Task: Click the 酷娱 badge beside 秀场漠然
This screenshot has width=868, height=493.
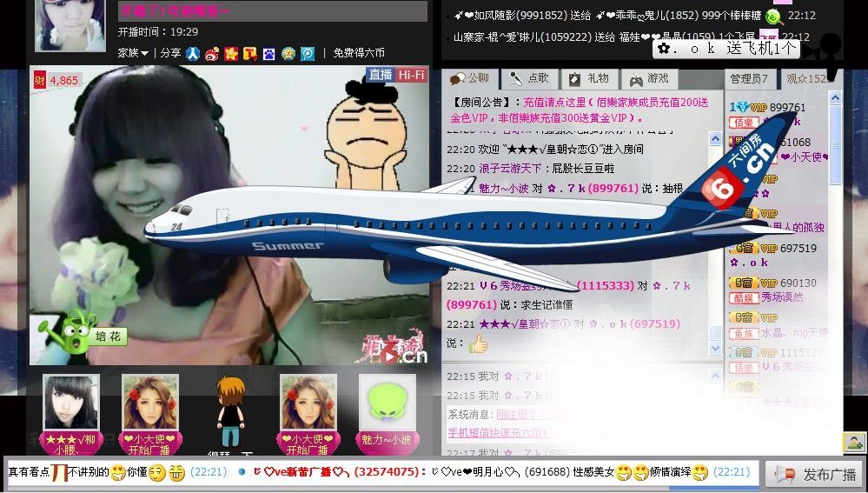Action: (744, 298)
